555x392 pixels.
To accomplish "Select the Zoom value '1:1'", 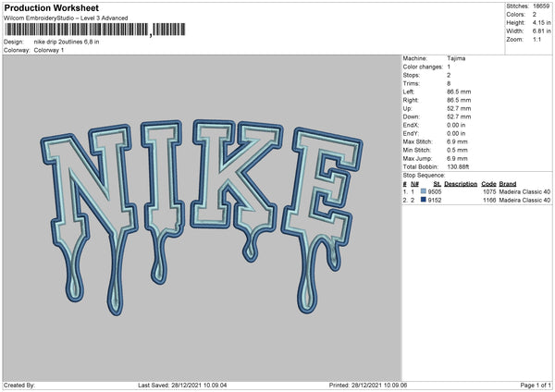I will pos(536,39).
